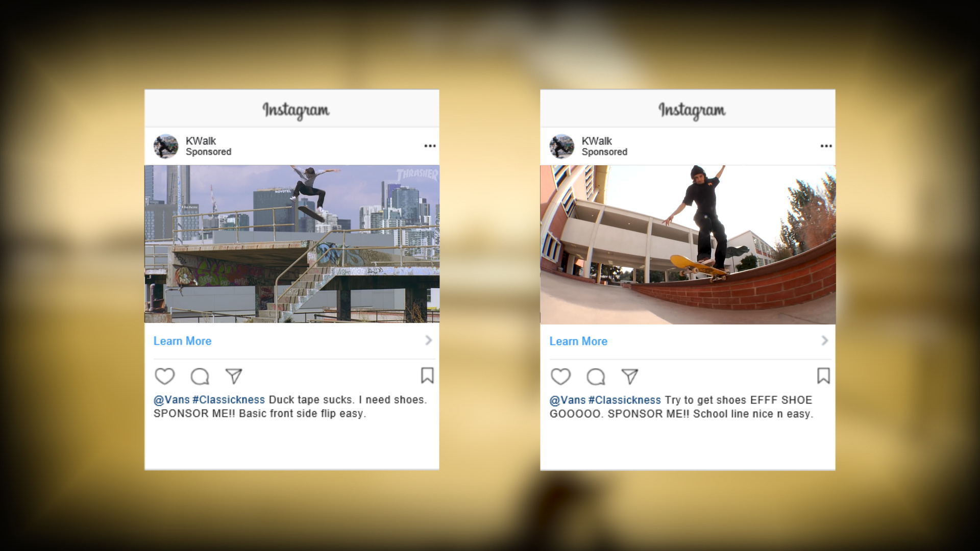Click the right Learn More chevron arrow
Screen dimensions: 980x551
point(825,340)
